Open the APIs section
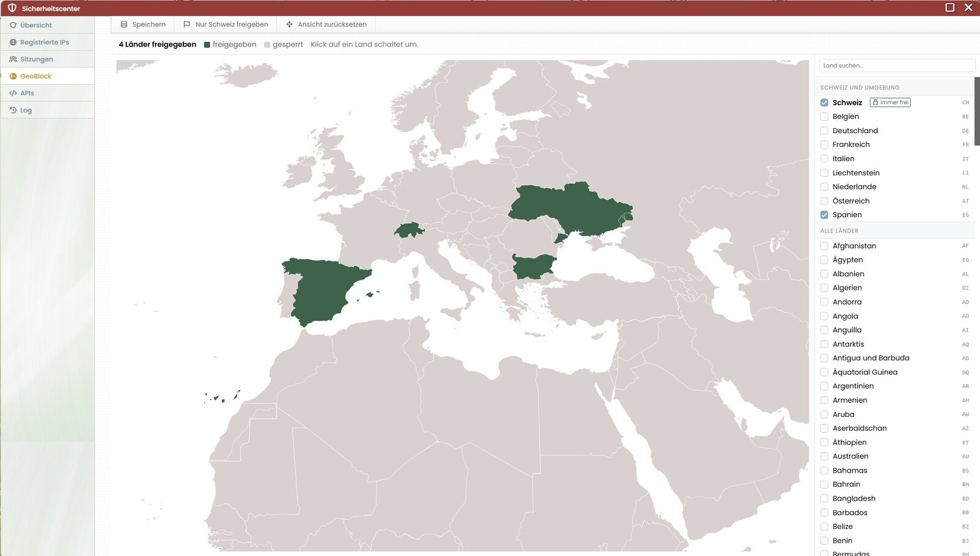The image size is (980, 556). tap(48, 93)
